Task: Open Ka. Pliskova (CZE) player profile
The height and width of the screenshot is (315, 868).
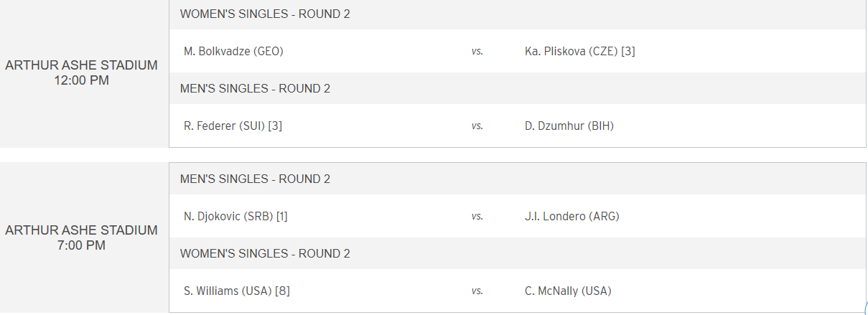Action: [x=571, y=51]
